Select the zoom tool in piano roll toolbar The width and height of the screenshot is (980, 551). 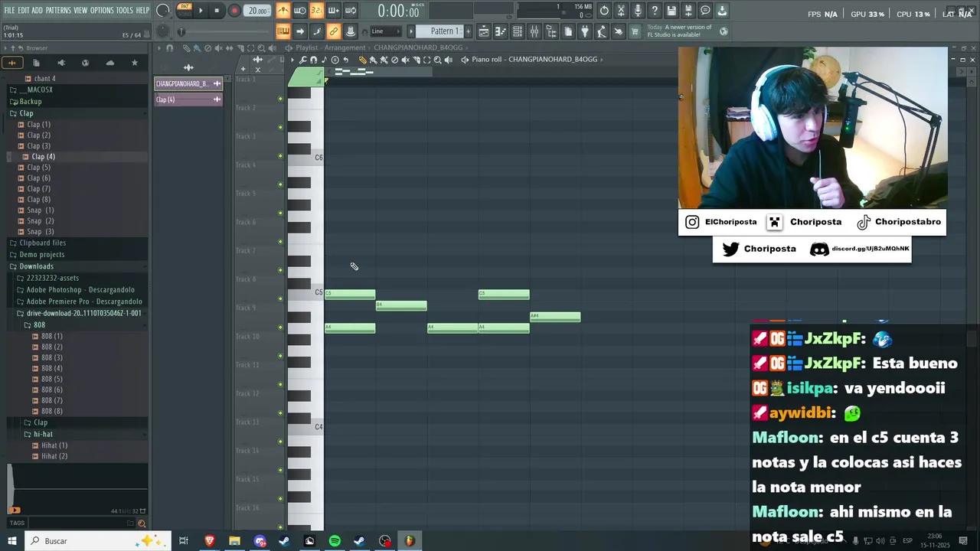coord(437,60)
